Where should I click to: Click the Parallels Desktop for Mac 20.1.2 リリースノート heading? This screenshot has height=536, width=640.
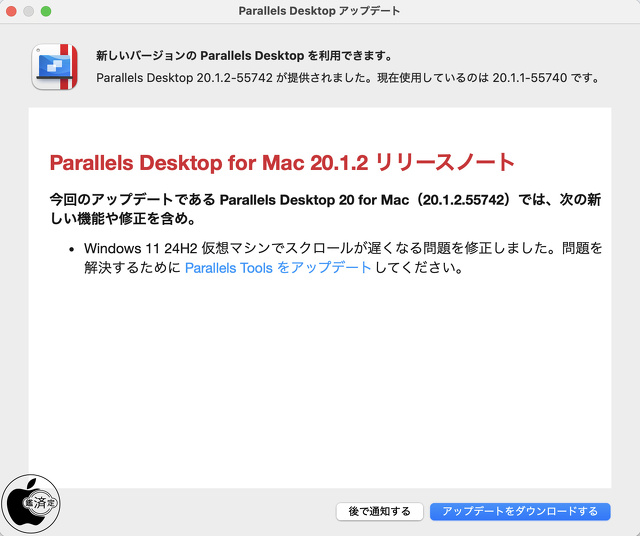click(x=282, y=162)
